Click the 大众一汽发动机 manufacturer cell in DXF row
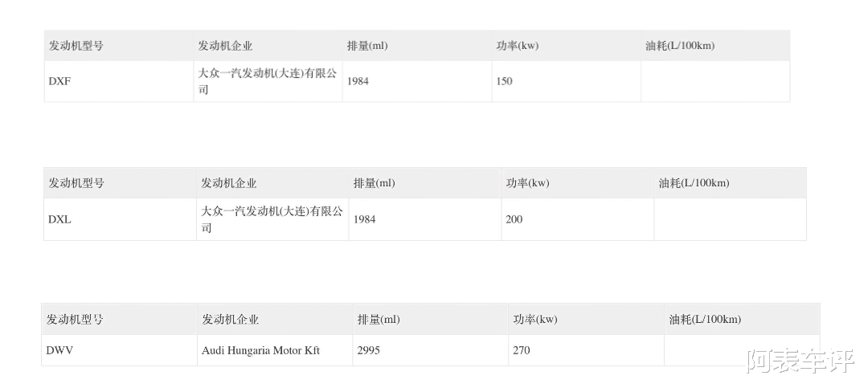 [268, 81]
